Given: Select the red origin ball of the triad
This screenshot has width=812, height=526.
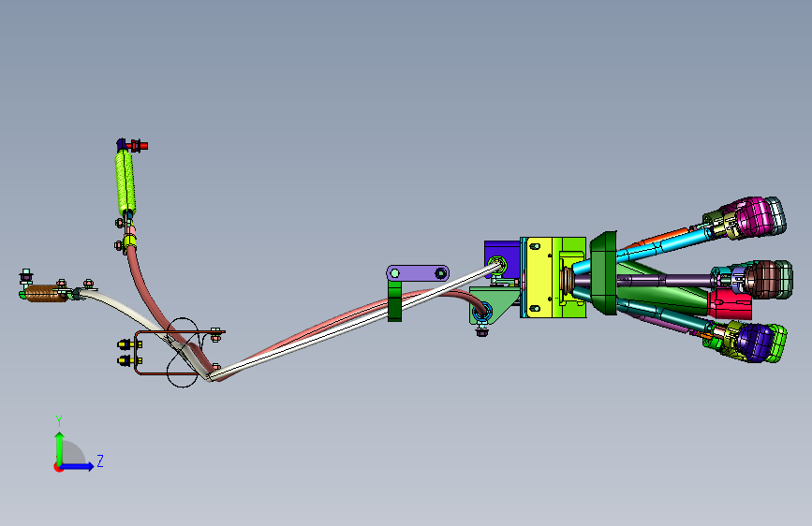Looking at the screenshot, I should (x=58, y=467).
